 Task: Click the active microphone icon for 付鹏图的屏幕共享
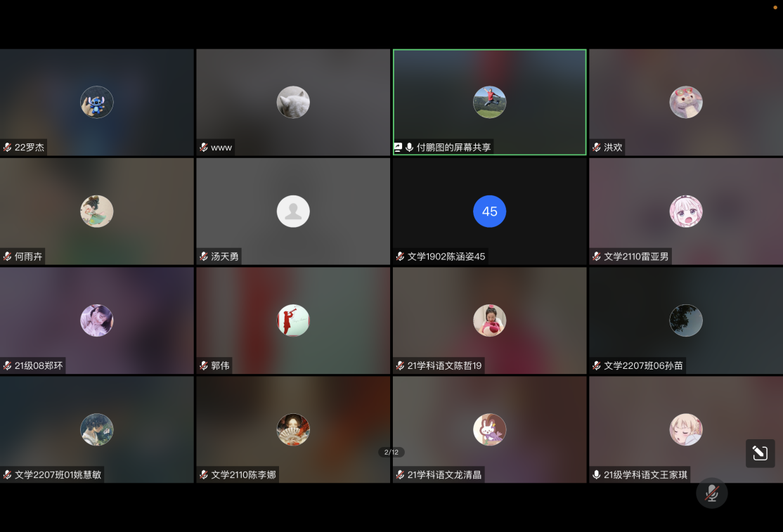pyautogui.click(x=409, y=148)
